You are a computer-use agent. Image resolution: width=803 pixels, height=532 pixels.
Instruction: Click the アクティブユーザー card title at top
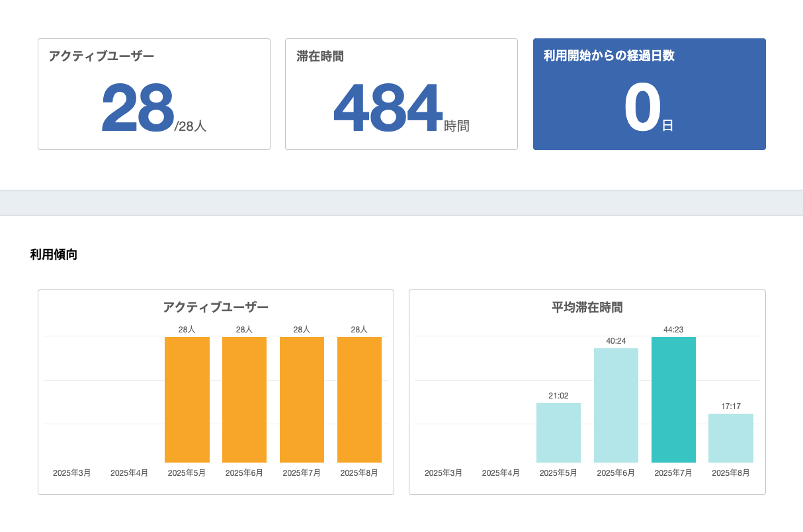[101, 56]
